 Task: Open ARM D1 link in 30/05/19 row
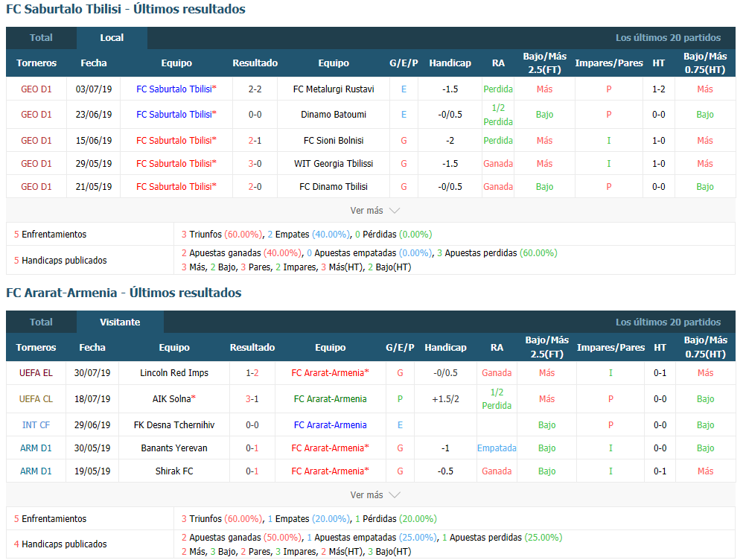(36, 448)
